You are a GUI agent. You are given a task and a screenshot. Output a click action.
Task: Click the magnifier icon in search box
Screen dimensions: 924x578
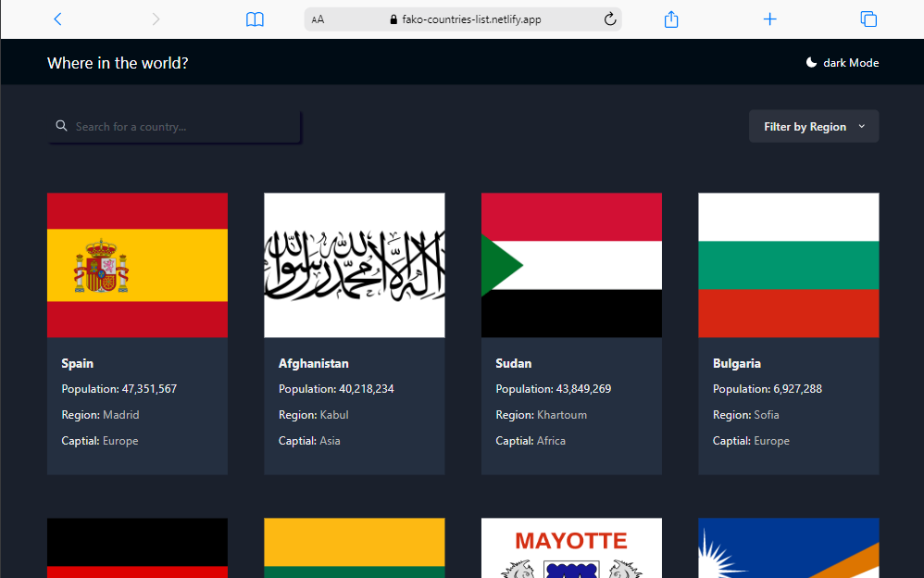(61, 126)
